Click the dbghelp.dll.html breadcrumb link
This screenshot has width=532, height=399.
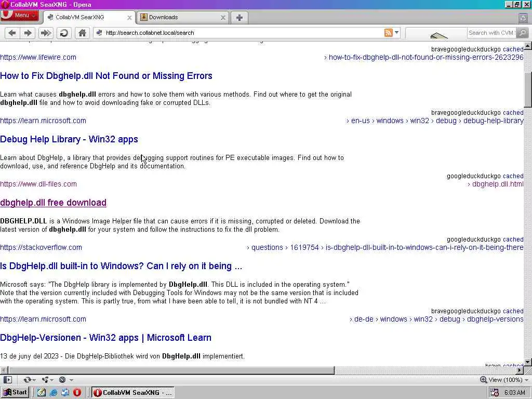coord(498,184)
